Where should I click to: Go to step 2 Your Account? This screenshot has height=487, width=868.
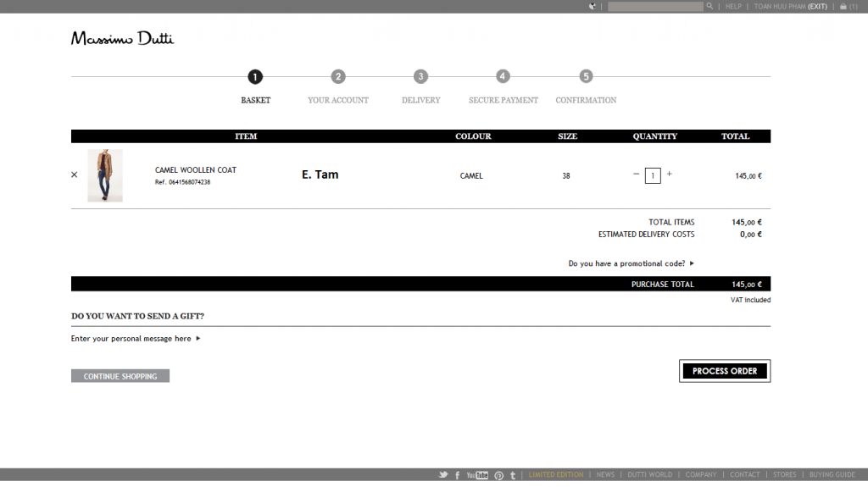338,77
